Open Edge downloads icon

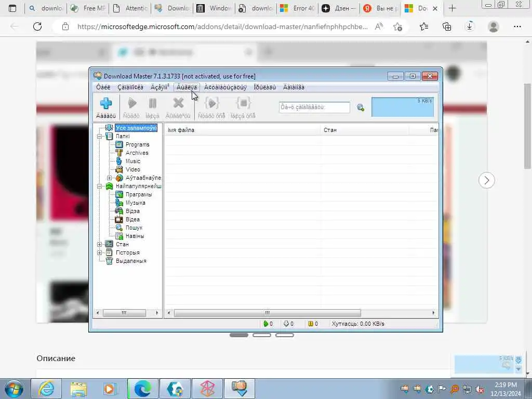(470, 26)
